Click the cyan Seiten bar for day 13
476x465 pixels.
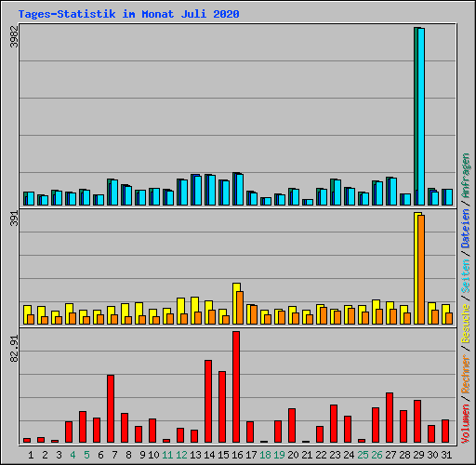pyautogui.click(x=198, y=191)
